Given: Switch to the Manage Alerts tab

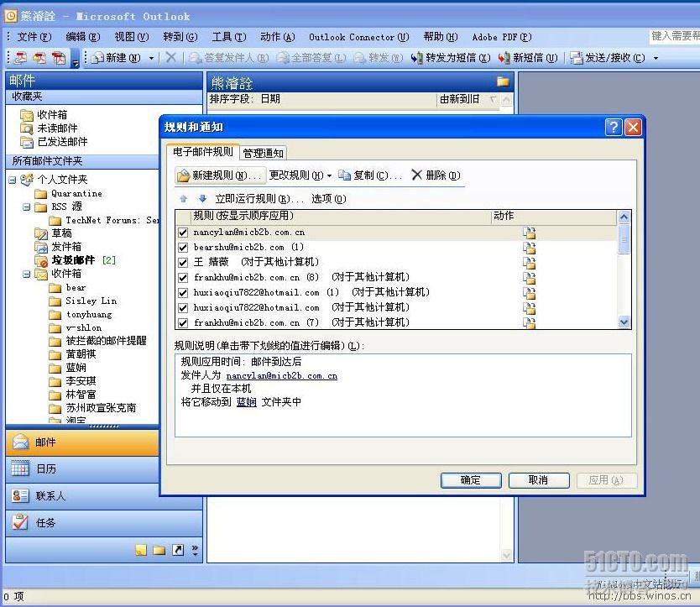Looking at the screenshot, I should pos(264,153).
